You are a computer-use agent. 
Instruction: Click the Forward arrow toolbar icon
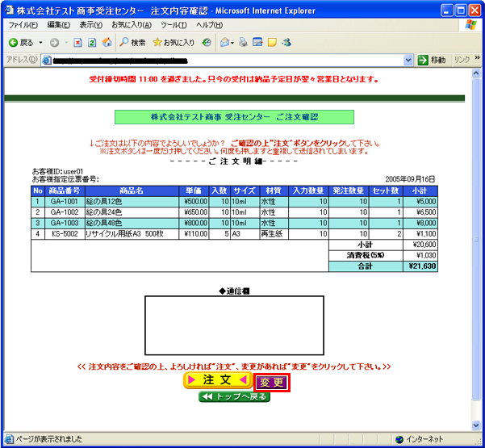[x=54, y=43]
